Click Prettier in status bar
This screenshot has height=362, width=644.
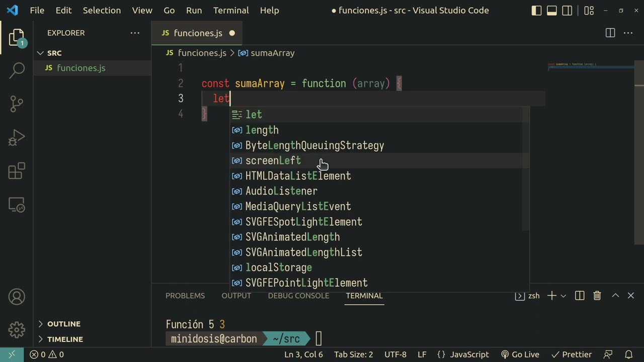tap(572, 354)
